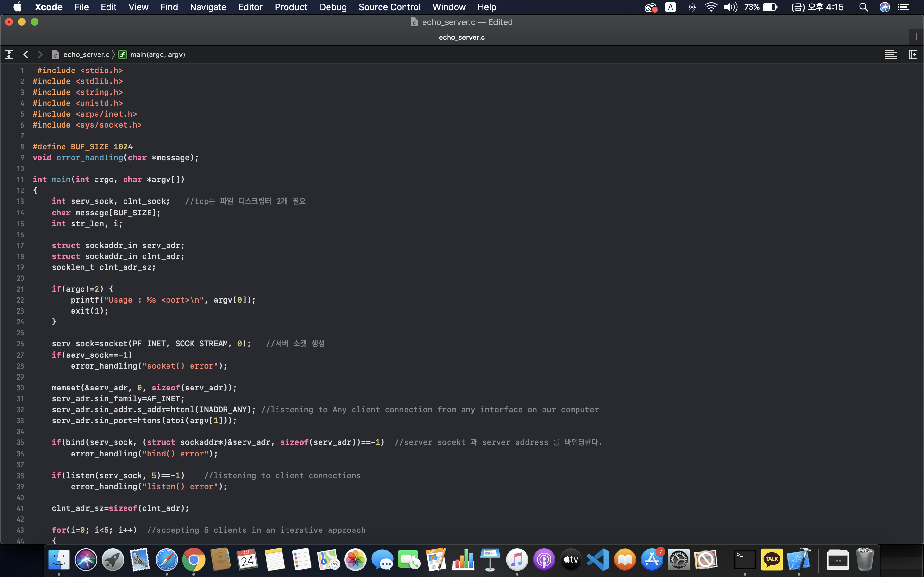Open the editor options lines icon
The width and height of the screenshot is (924, 577).
click(x=891, y=54)
